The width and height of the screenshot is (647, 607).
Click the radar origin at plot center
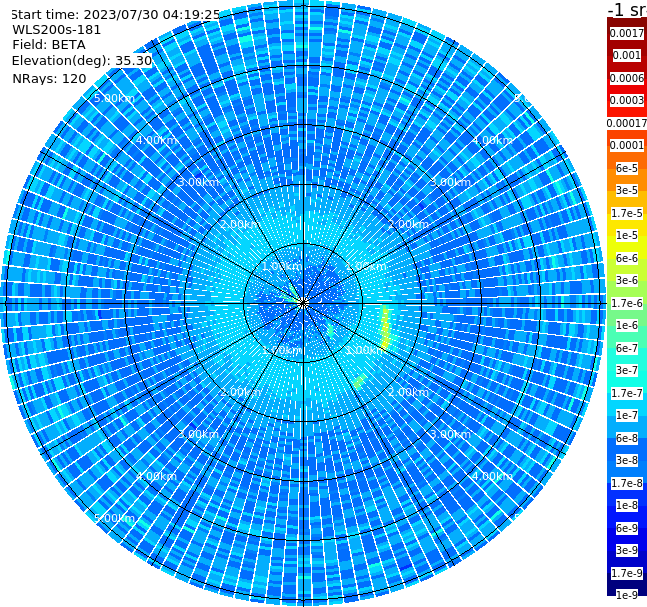[x=303, y=303]
